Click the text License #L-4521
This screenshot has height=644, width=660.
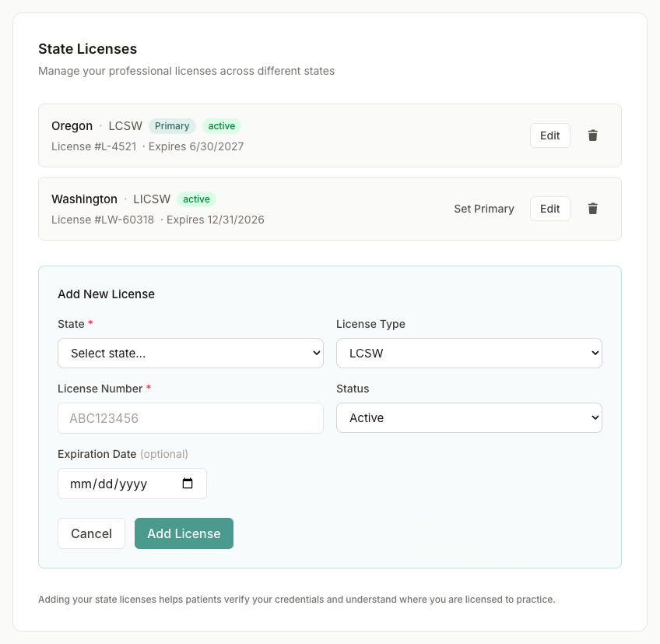click(94, 146)
